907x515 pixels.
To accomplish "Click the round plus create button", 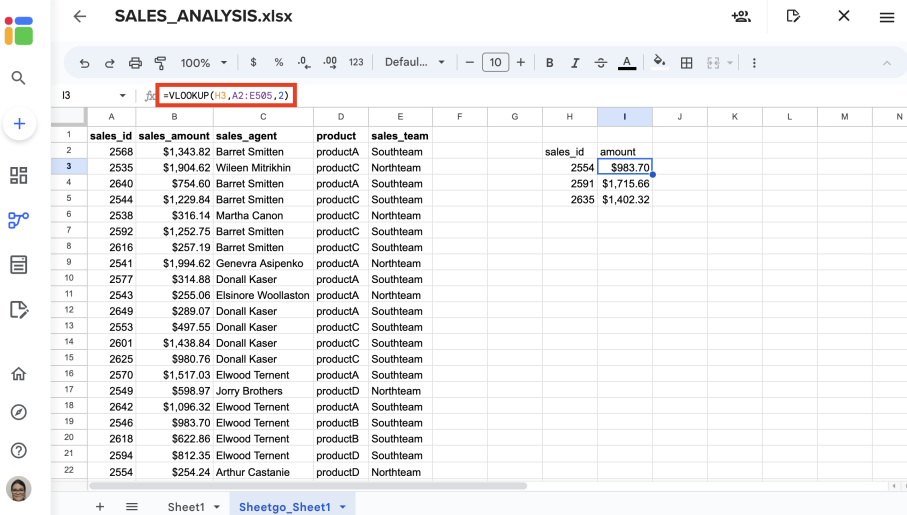I will pyautogui.click(x=19, y=124).
